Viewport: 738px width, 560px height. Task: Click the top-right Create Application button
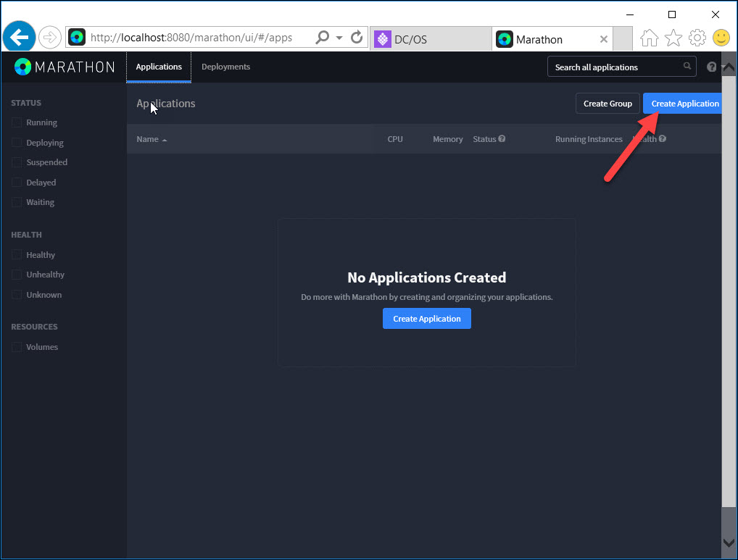(x=682, y=104)
